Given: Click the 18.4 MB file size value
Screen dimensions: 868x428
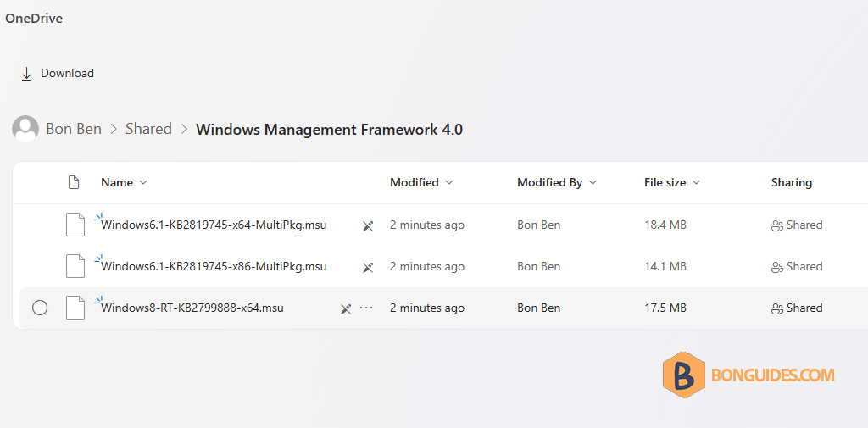Looking at the screenshot, I should click(x=665, y=225).
